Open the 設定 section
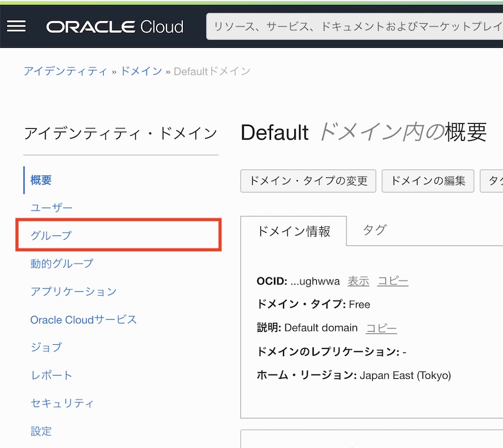Image resolution: width=503 pixels, height=448 pixels. pyautogui.click(x=40, y=432)
